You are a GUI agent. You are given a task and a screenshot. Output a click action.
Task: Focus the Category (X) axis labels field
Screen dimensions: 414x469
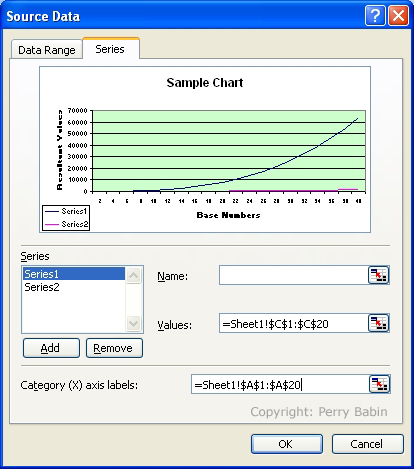[280, 384]
